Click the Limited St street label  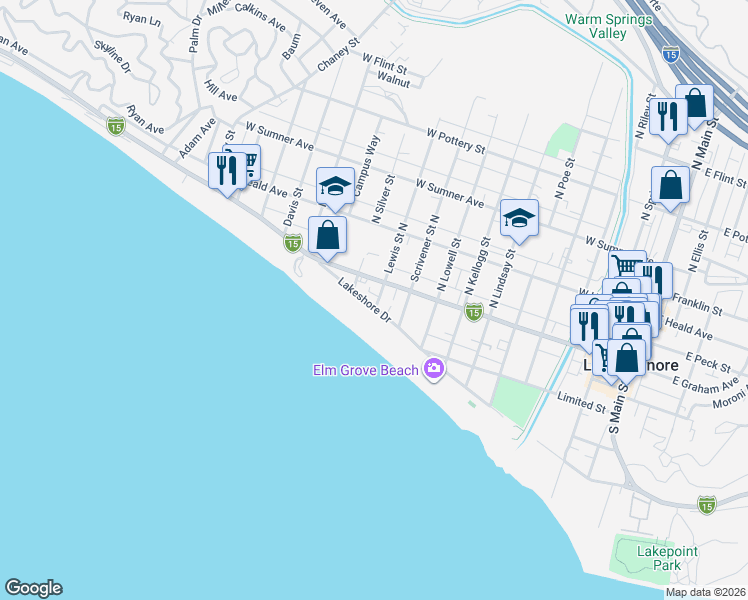pyautogui.click(x=582, y=403)
